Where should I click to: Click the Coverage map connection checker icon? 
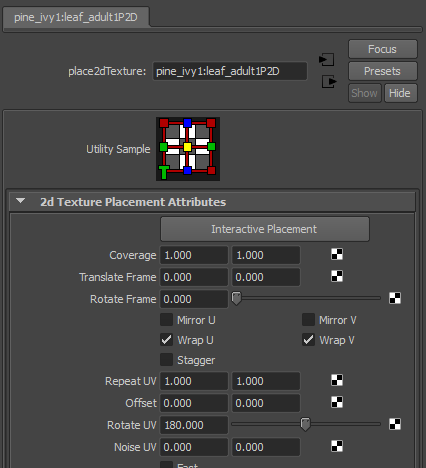337,254
